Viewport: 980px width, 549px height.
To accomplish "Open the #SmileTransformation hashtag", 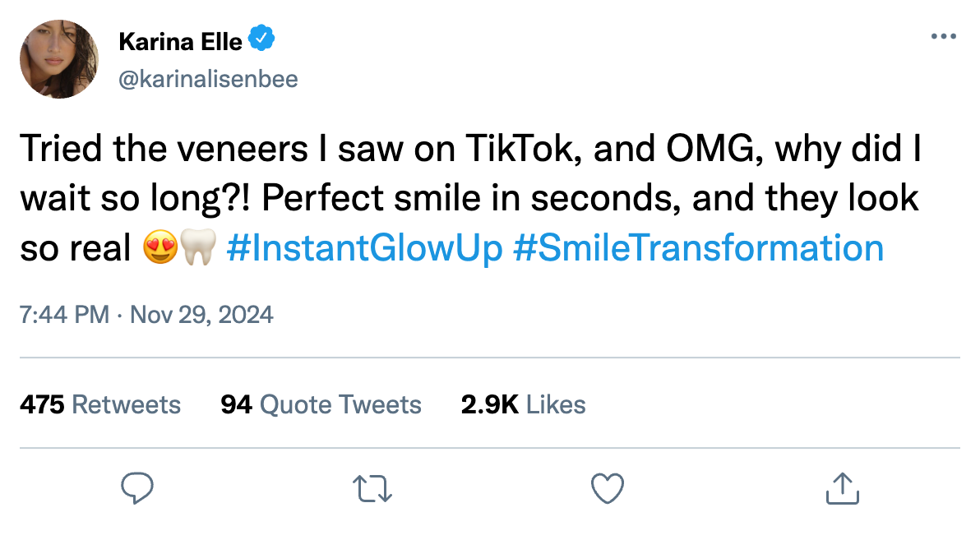I will [698, 247].
